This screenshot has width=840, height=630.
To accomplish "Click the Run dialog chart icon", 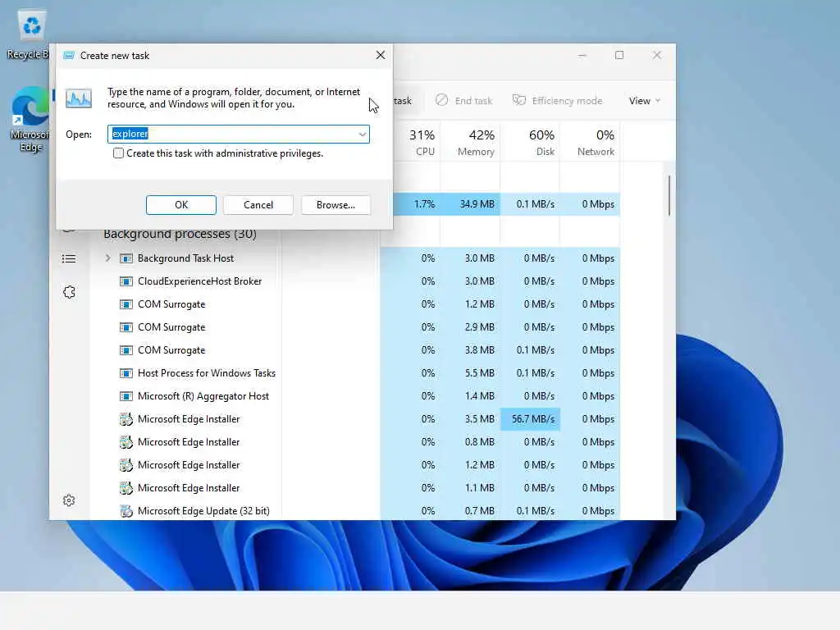I will pyautogui.click(x=79, y=98).
